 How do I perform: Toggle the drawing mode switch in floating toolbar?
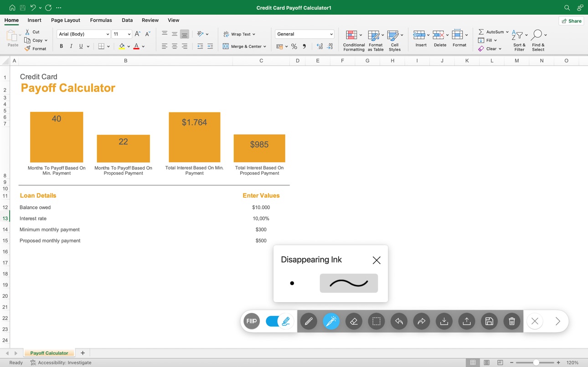click(279, 321)
